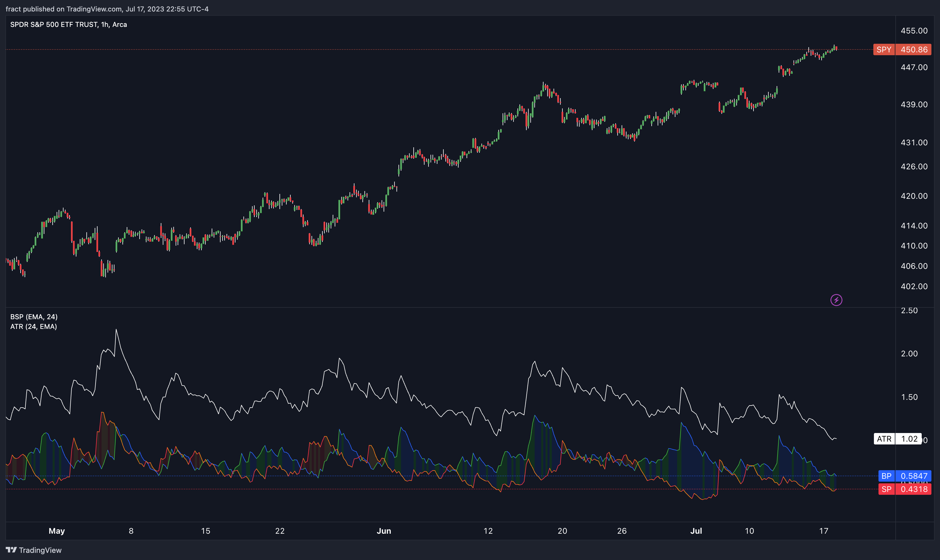
Task: Click the 420.00 price axis label
Action: (914, 196)
